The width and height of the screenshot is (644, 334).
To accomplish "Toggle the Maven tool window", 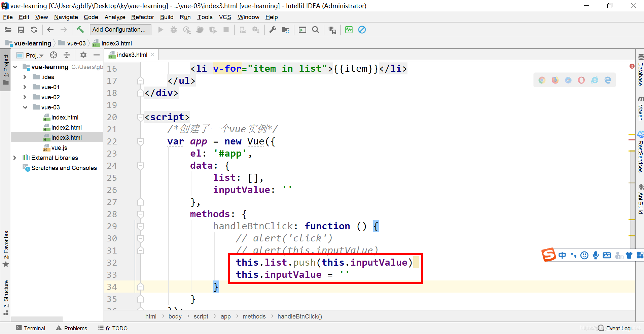I will click(x=640, y=108).
